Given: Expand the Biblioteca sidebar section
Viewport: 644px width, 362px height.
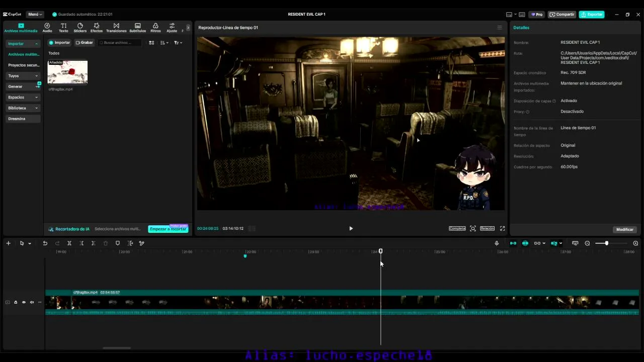Looking at the screenshot, I should [23, 108].
